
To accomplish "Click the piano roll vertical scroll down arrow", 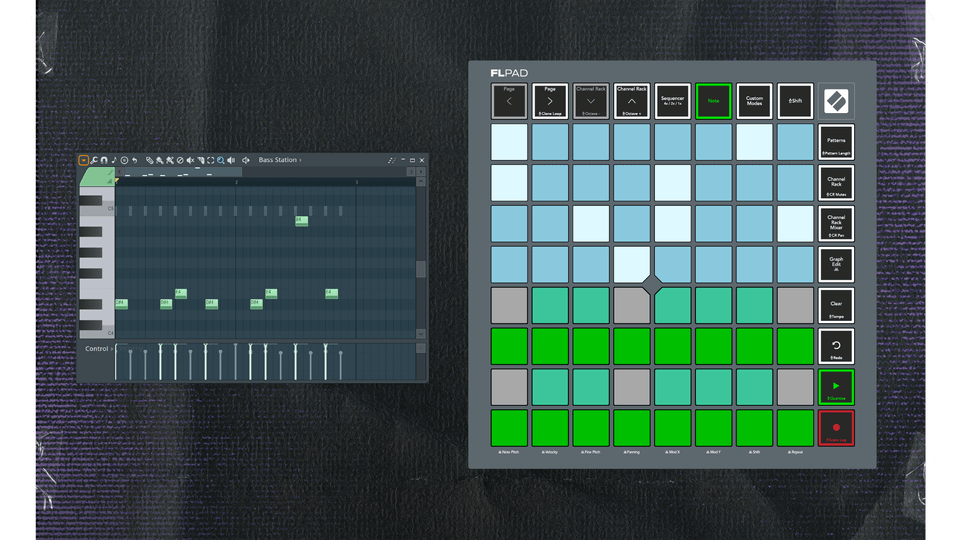I will pos(421,334).
